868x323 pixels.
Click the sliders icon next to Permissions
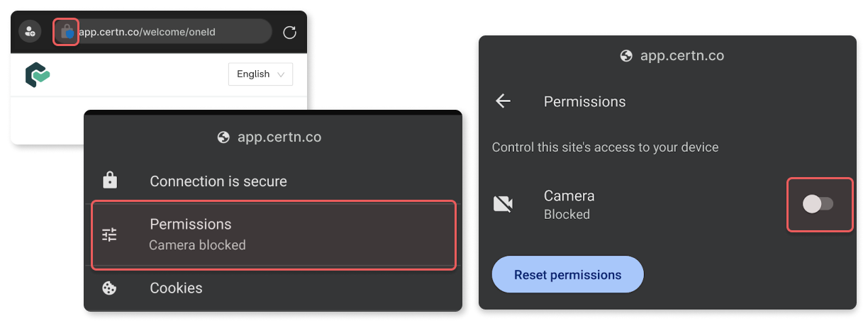tap(109, 234)
